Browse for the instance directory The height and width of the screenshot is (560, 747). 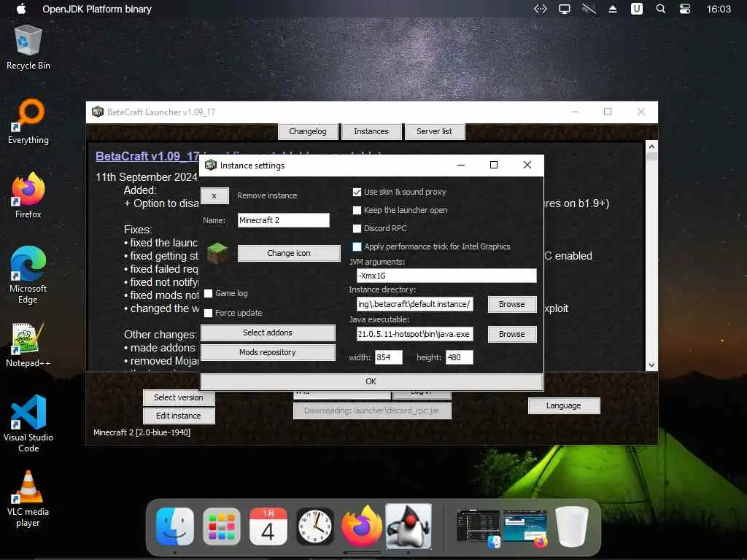(x=512, y=304)
